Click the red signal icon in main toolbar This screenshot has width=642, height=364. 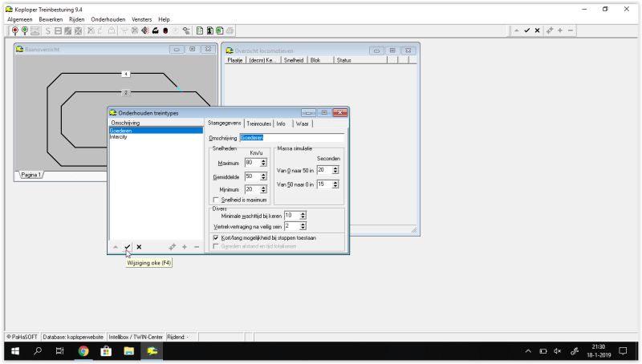[15, 30]
